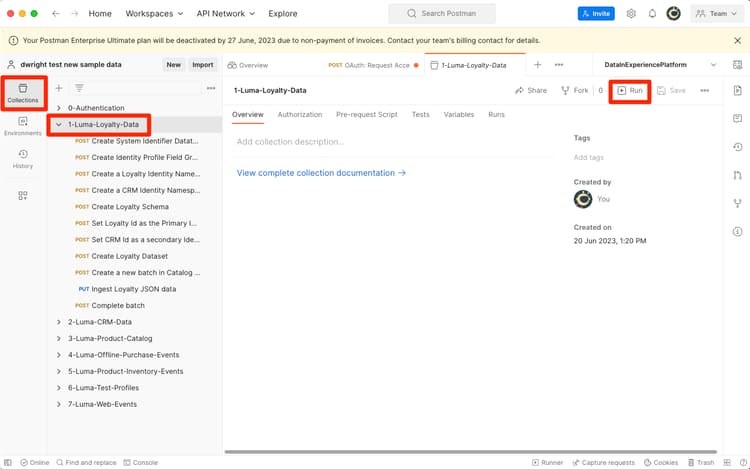Open the changelog history icon in right sidebar
The image size is (750, 469).
pyautogui.click(x=738, y=147)
